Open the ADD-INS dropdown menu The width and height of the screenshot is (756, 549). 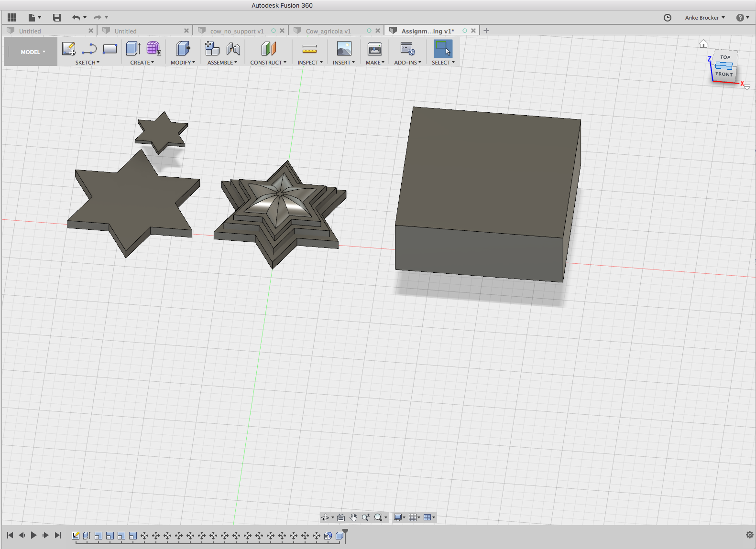coord(407,63)
